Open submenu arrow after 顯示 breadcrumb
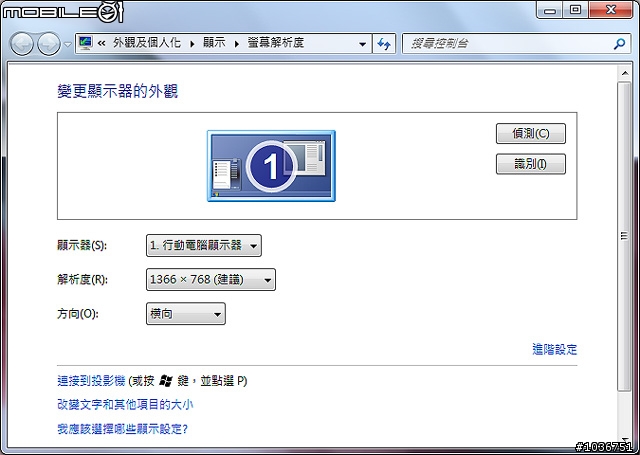The width and height of the screenshot is (640, 455). pos(237,44)
